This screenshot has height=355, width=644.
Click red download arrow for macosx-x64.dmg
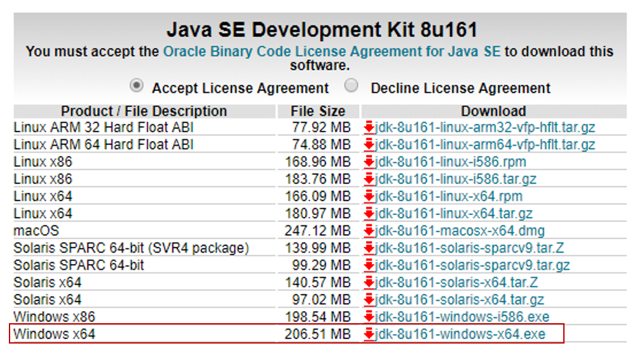(x=369, y=231)
